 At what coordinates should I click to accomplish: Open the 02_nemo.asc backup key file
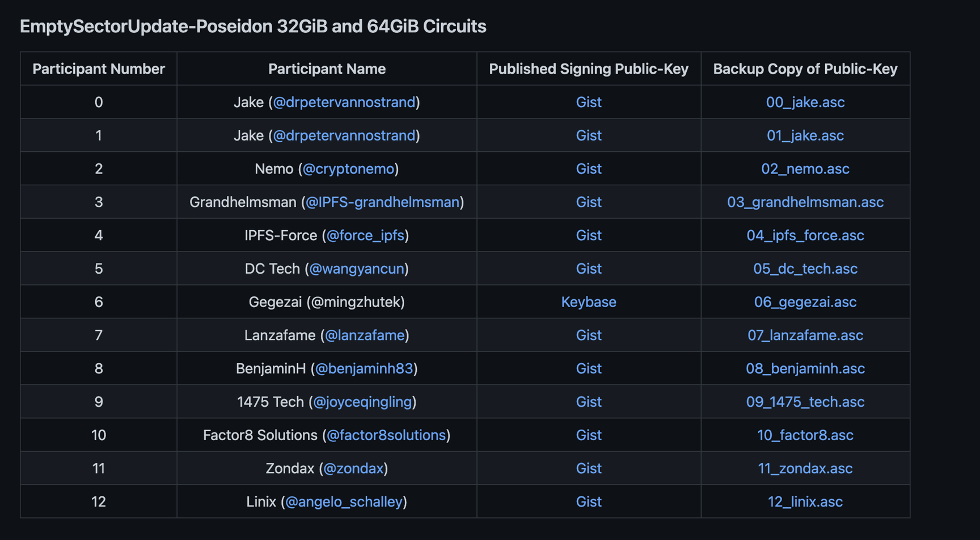(805, 169)
